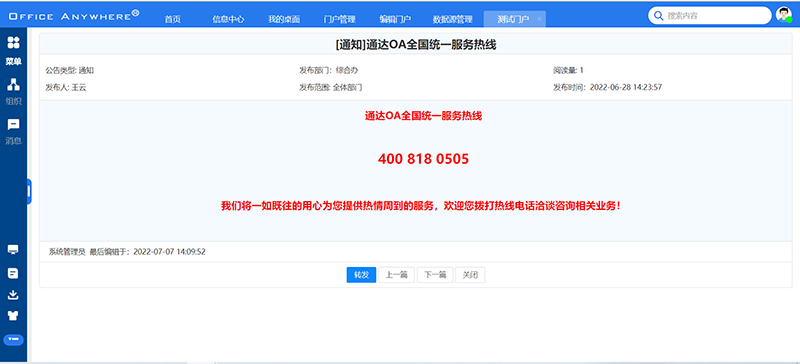Open the user avatar at top right
The width and height of the screenshot is (800, 364).
(x=784, y=15)
